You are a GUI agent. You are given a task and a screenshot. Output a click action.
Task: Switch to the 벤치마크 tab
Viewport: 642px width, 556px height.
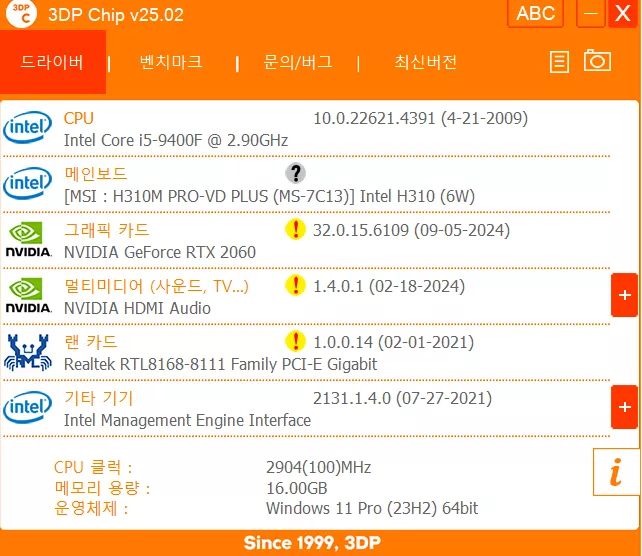(x=171, y=62)
